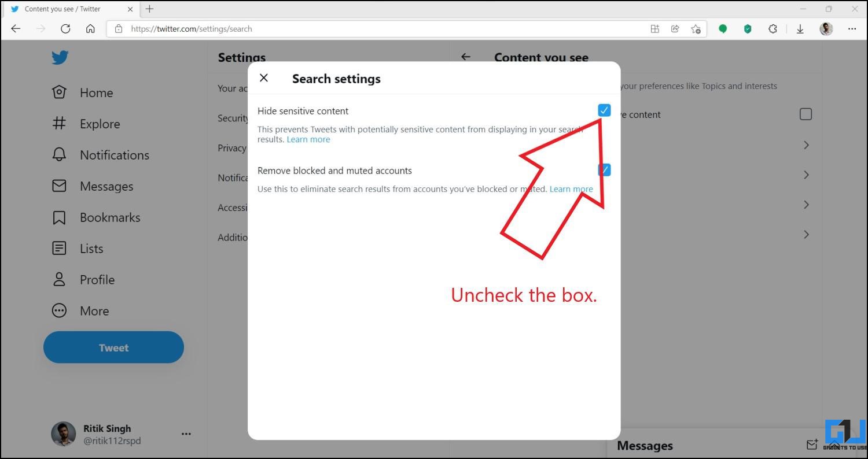Toggle Remove blocked and muted accounts checkbox

[x=604, y=170]
